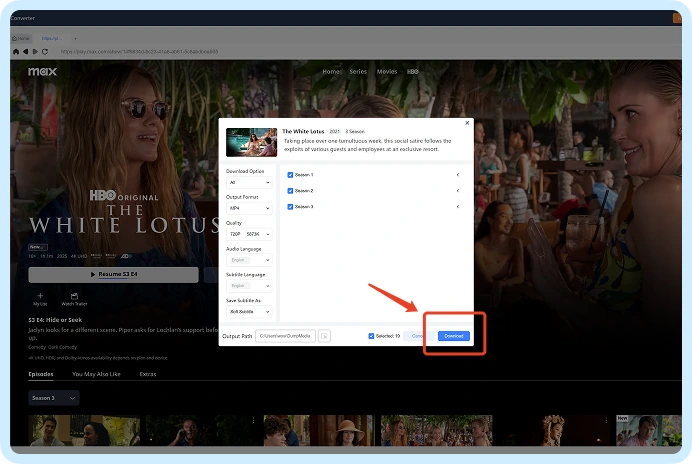The height and width of the screenshot is (464, 692).
Task: Click the forward navigation arrow
Action: pos(35,52)
